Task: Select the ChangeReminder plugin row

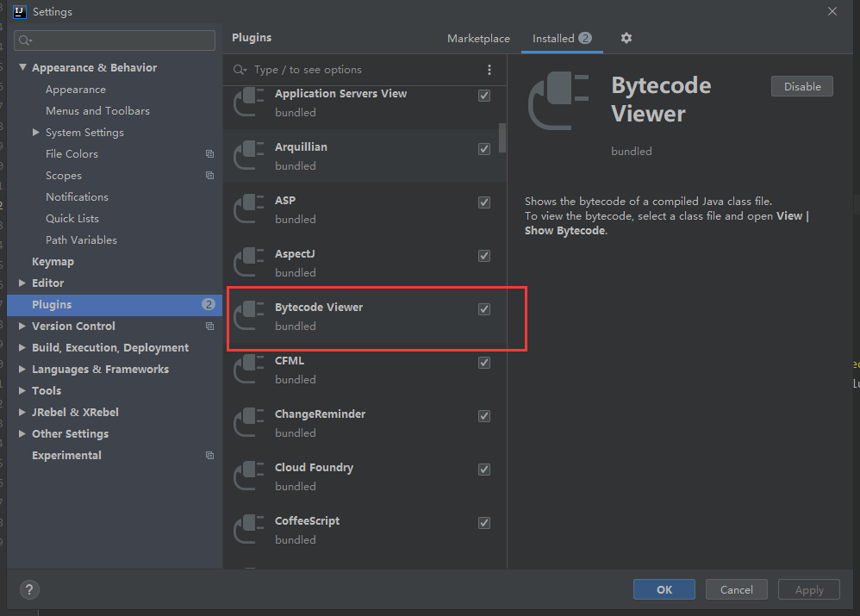Action: [365, 423]
